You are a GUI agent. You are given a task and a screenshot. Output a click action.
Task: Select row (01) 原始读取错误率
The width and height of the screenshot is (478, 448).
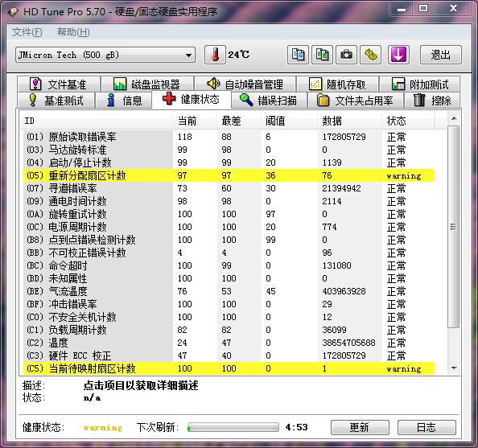point(229,137)
